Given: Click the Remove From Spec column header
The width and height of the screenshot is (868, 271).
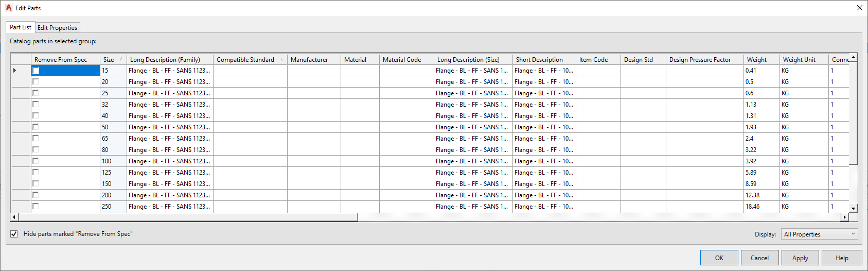Looking at the screenshot, I should click(65, 59).
